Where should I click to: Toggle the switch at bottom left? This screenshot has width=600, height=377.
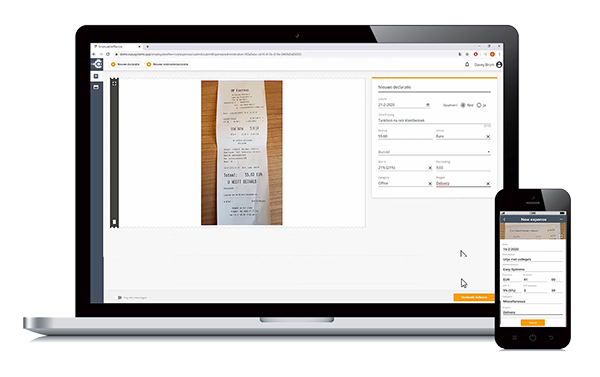pyautogui.click(x=119, y=297)
